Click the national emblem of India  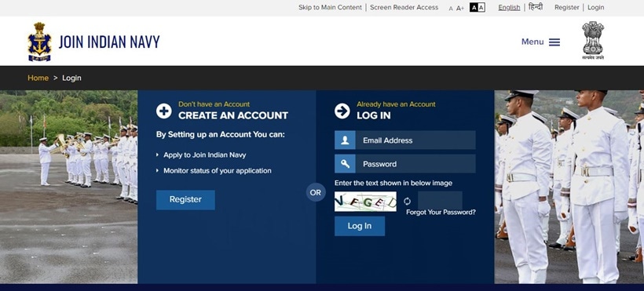[593, 41]
